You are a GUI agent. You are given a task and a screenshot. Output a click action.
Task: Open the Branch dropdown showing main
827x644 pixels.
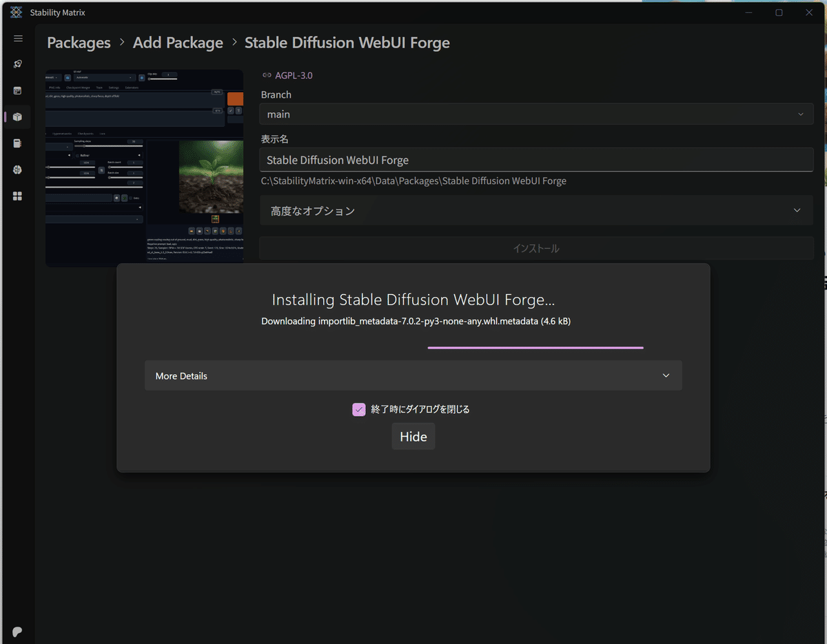coord(535,114)
